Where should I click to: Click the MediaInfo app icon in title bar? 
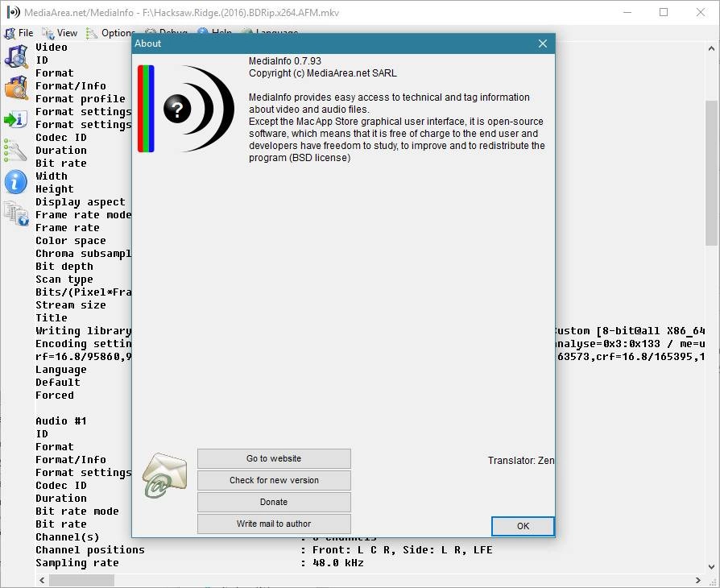pyautogui.click(x=14, y=12)
